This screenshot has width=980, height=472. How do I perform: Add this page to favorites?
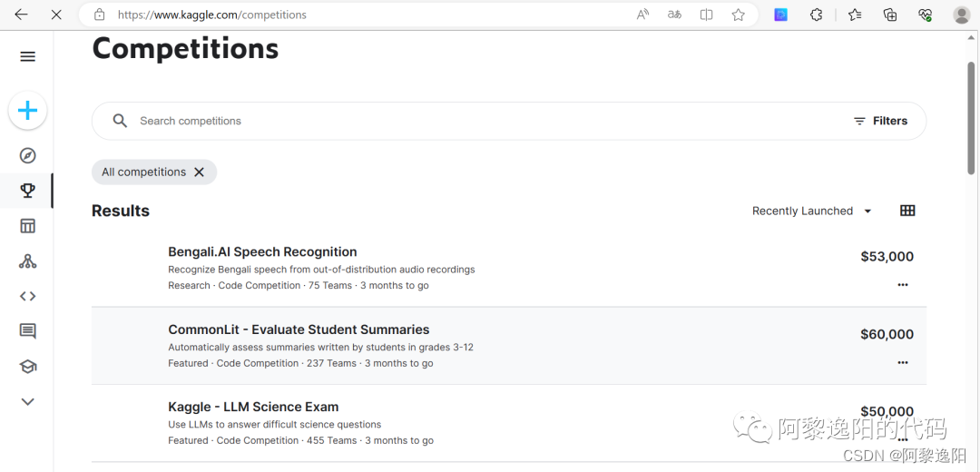738,15
